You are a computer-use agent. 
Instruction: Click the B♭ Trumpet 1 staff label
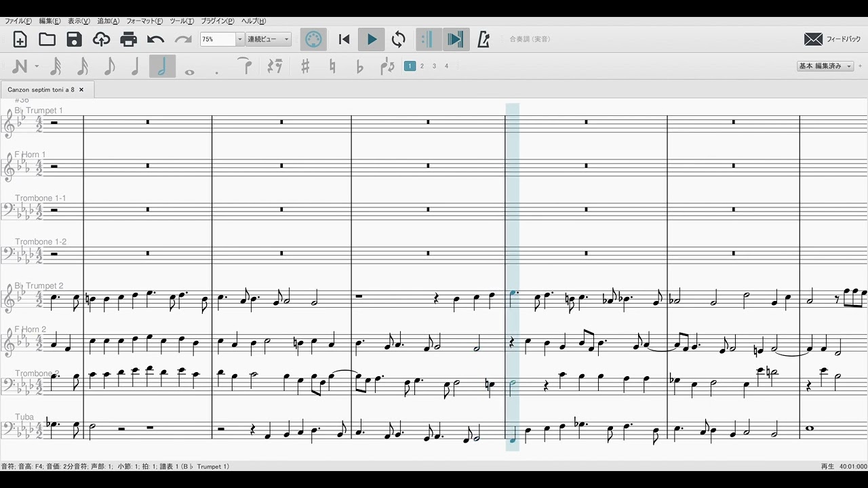pos(39,110)
